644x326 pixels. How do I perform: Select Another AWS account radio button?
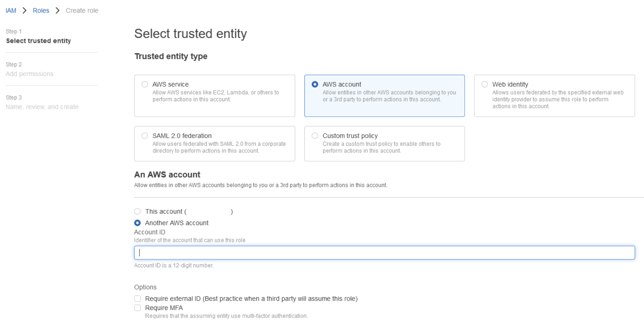138,223
